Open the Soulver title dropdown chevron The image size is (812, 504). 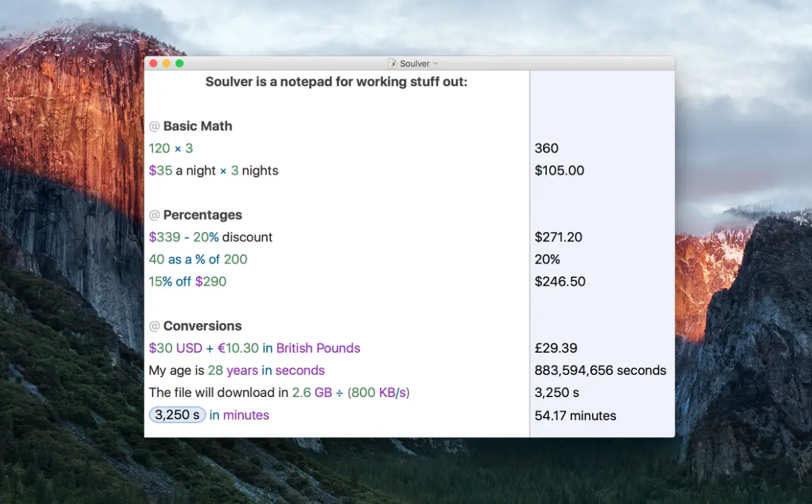(x=435, y=64)
